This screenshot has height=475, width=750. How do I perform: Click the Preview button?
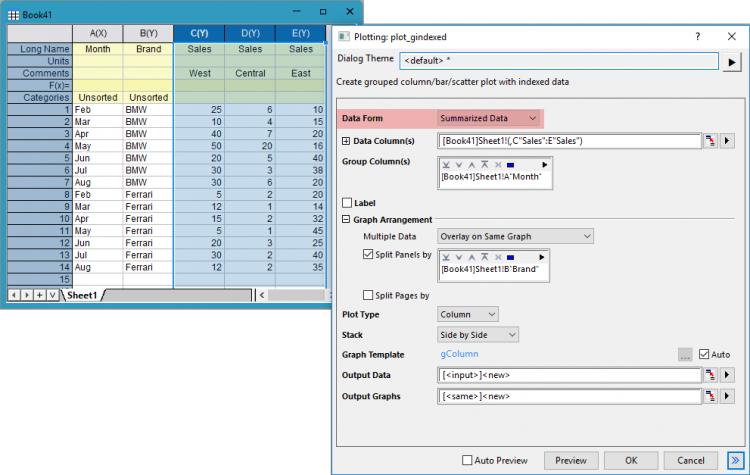(x=571, y=461)
